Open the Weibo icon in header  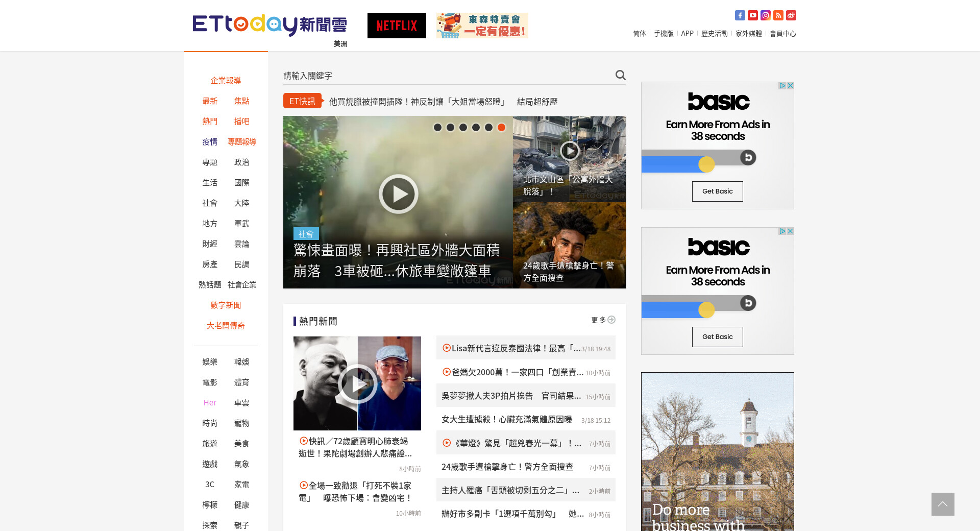point(791,15)
